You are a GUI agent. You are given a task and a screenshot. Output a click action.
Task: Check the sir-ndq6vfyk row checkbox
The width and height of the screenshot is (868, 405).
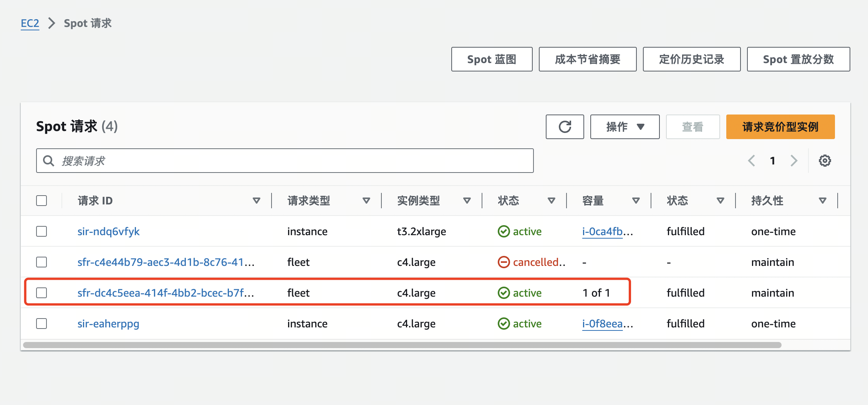(41, 231)
